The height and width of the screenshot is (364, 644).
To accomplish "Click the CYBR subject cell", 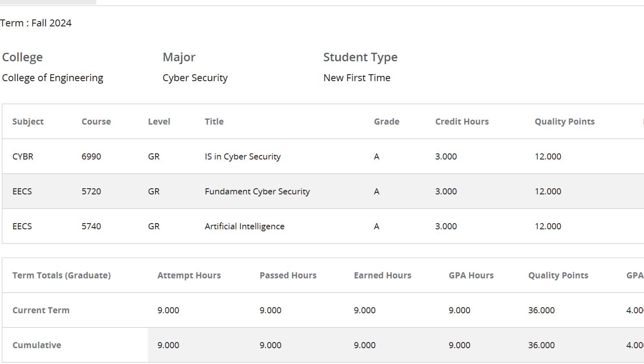I will (x=23, y=157).
